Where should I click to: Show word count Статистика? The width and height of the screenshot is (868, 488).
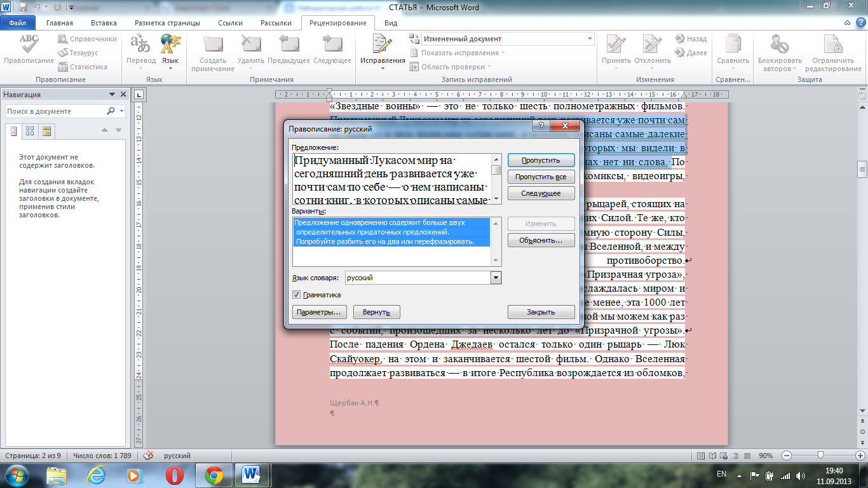(83, 67)
